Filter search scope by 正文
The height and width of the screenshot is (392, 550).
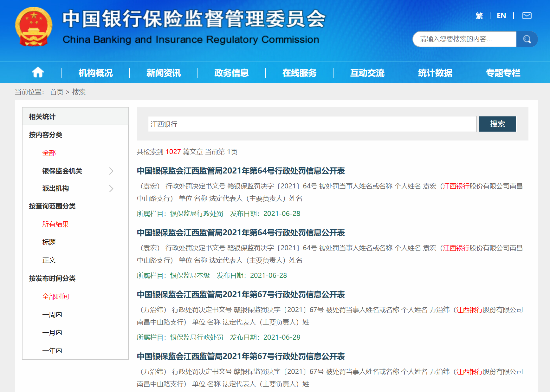click(x=49, y=260)
